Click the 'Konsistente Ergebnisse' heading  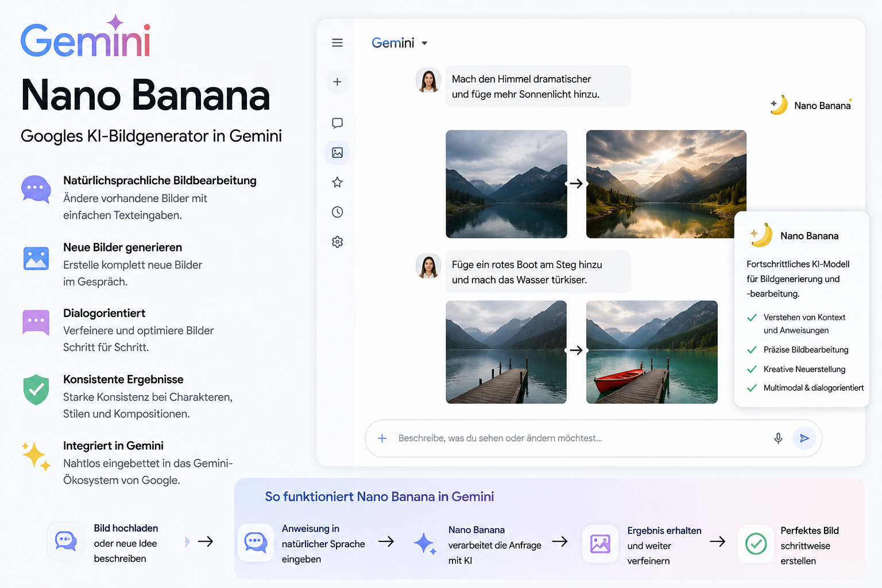pyautogui.click(x=123, y=380)
